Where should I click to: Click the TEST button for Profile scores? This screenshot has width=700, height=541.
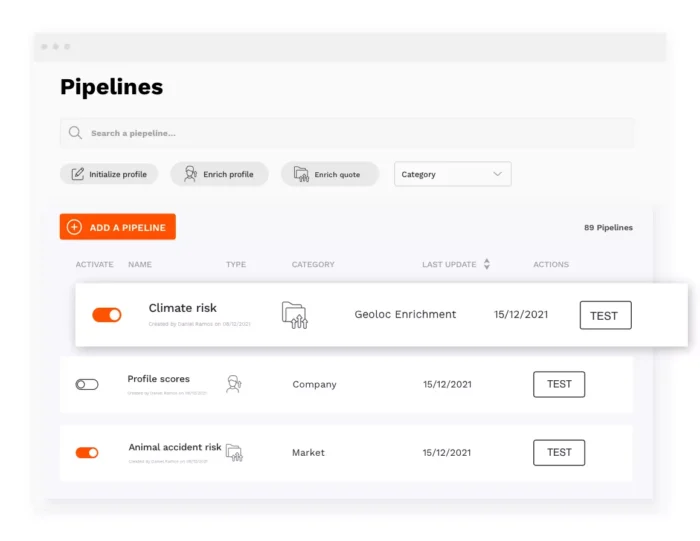click(x=559, y=384)
